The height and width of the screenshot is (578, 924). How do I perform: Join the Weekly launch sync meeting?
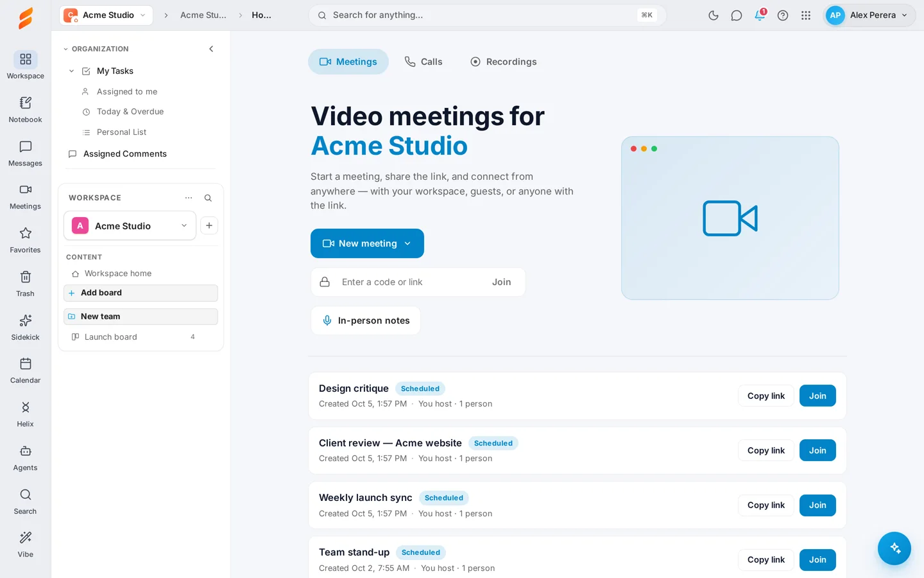click(817, 505)
